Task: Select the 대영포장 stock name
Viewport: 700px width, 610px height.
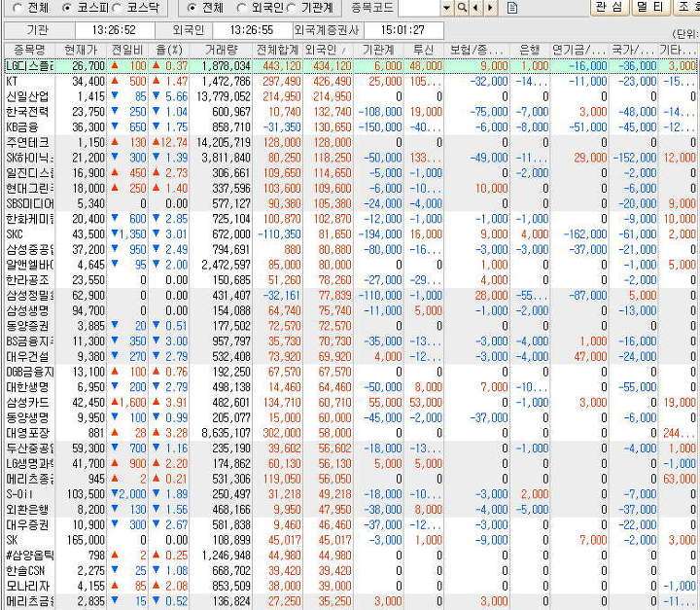Action: 27,433
